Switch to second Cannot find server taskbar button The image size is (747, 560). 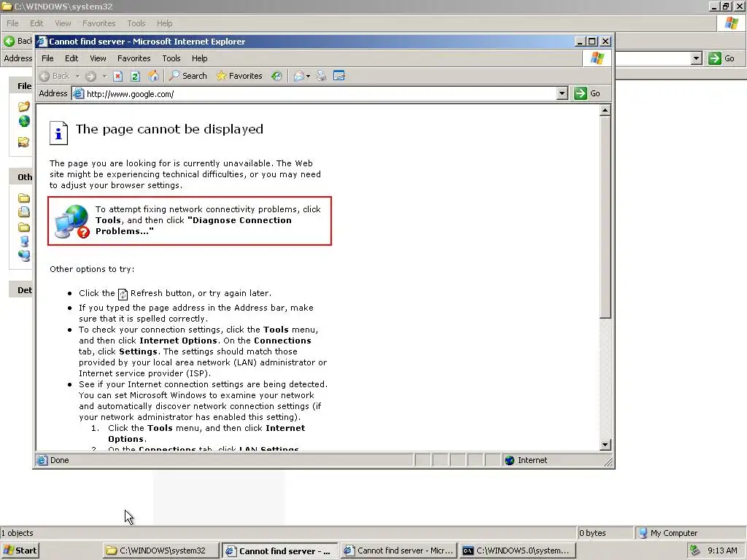(x=399, y=551)
